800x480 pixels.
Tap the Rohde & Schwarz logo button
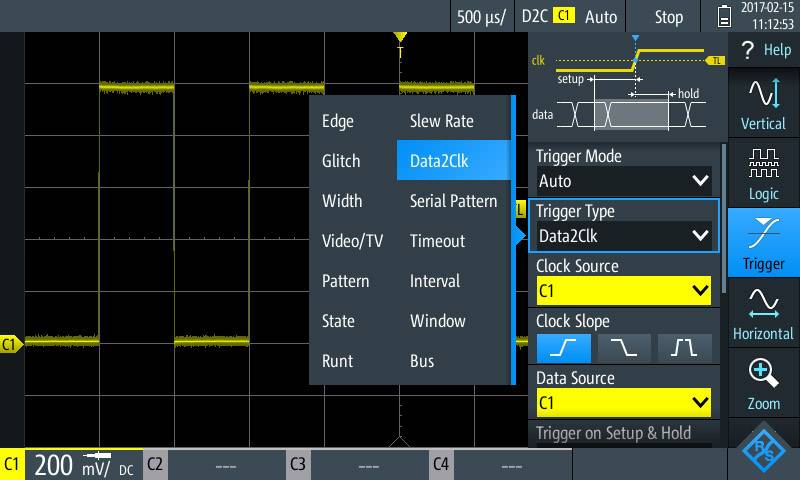click(x=765, y=451)
